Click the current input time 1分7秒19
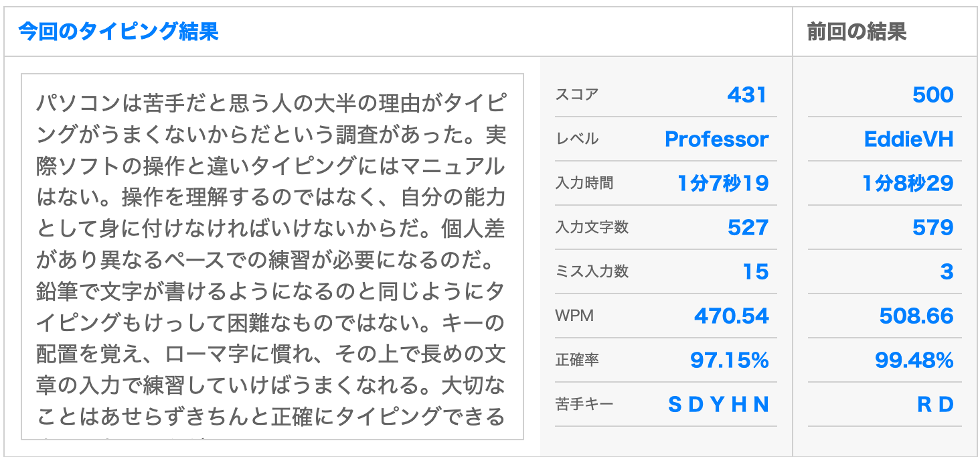The width and height of the screenshot is (980, 457). [723, 183]
